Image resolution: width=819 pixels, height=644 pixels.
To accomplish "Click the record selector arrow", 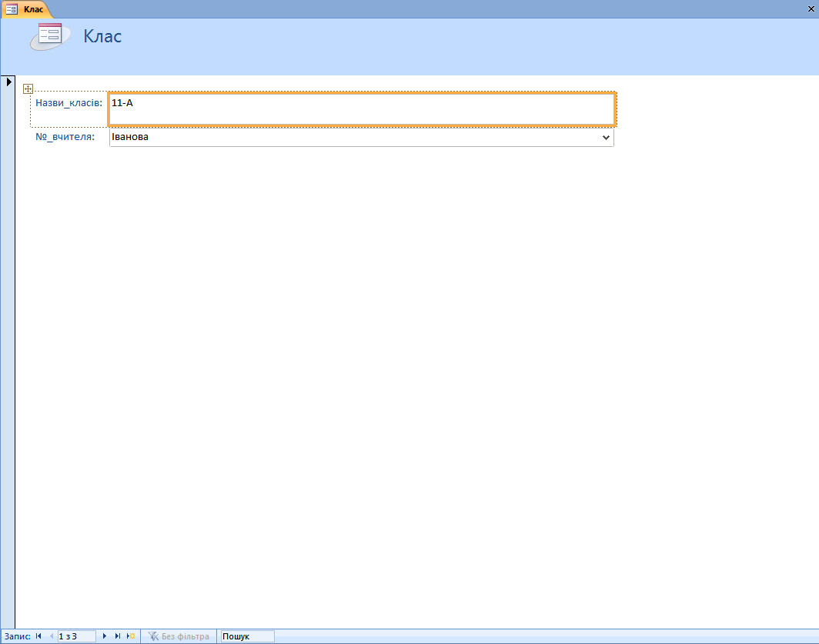I will click(8, 82).
